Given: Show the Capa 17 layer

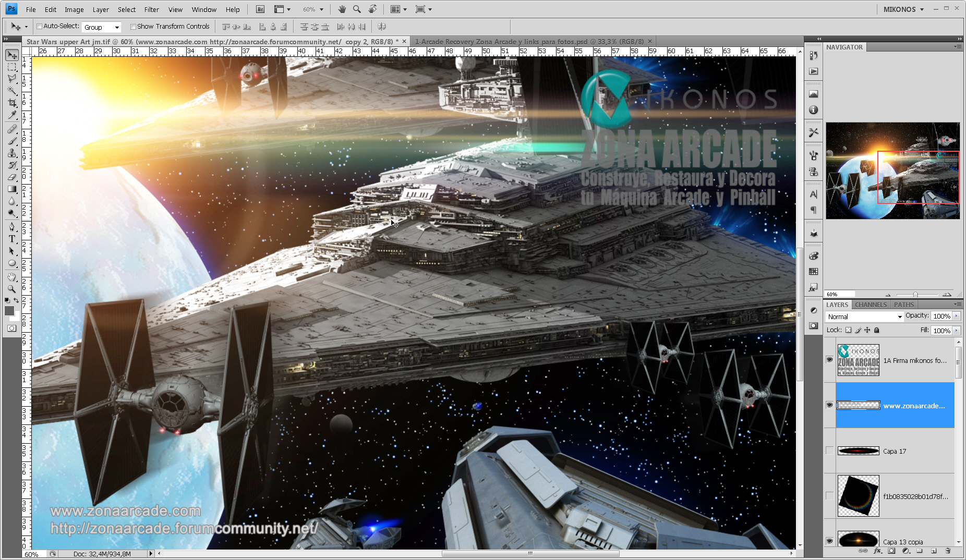Looking at the screenshot, I should pos(829,451).
